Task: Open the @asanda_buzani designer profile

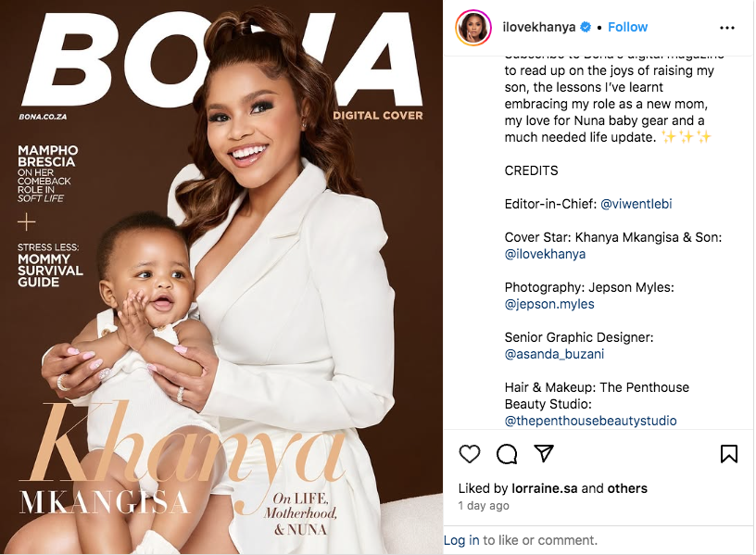Action: [x=554, y=355]
